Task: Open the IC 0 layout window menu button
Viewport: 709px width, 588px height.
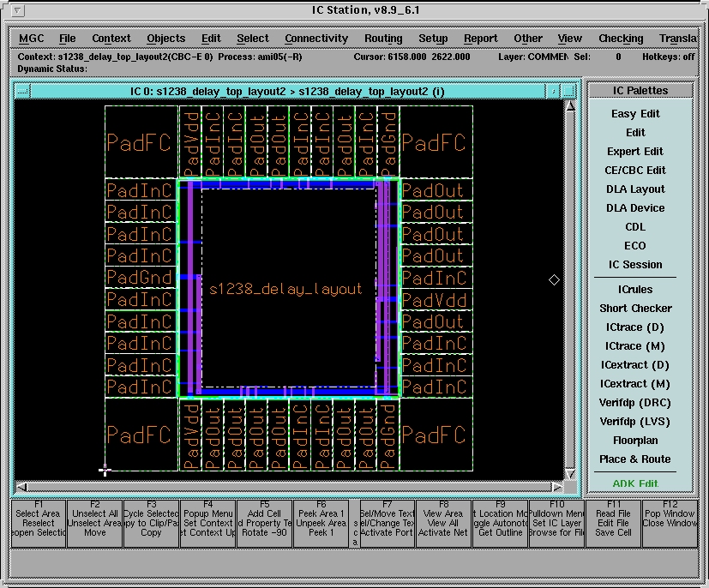Action: pos(22,91)
